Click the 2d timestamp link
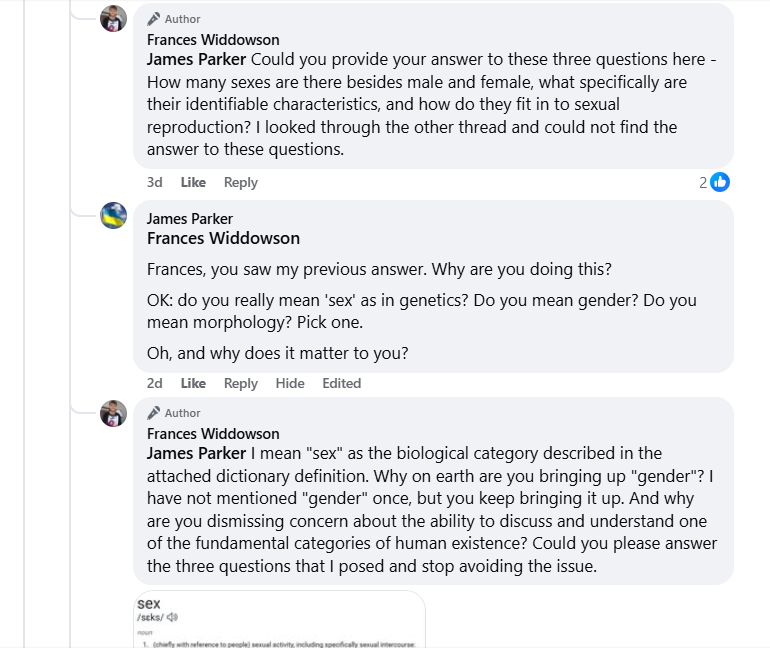This screenshot has width=770, height=656. 155,383
